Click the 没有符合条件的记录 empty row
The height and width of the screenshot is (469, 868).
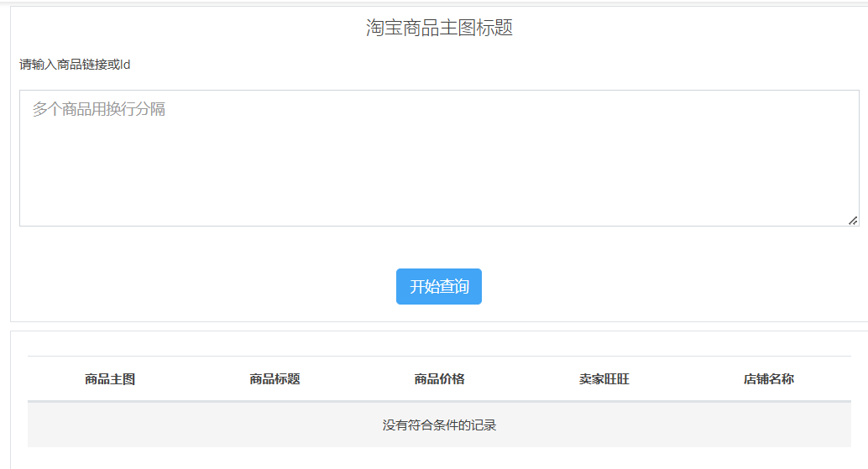pyautogui.click(x=439, y=425)
